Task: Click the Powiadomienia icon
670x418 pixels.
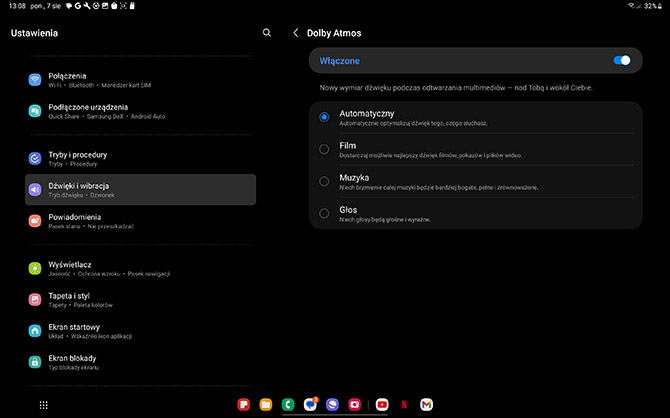Action: (x=35, y=221)
